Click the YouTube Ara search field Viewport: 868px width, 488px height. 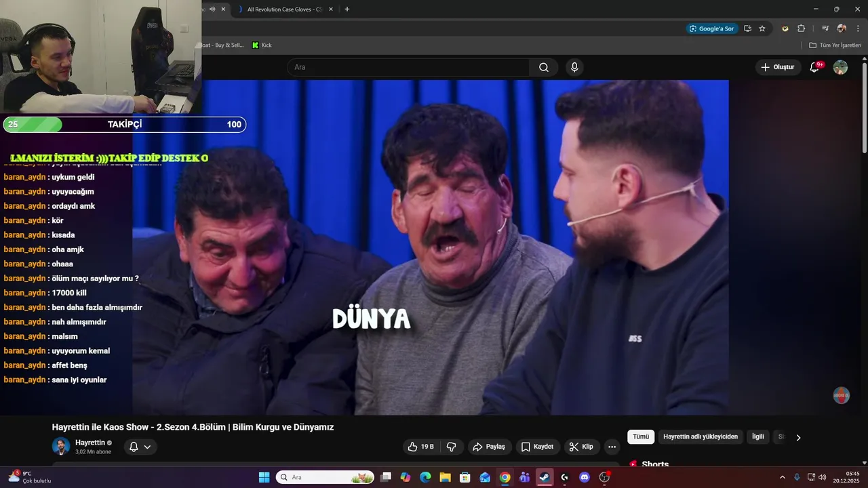point(408,67)
